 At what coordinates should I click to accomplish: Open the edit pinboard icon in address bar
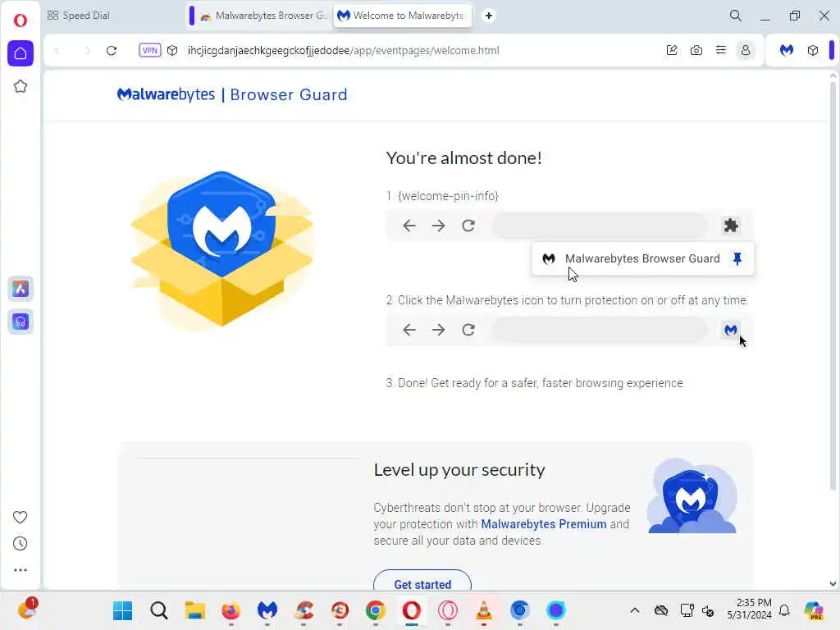672,50
